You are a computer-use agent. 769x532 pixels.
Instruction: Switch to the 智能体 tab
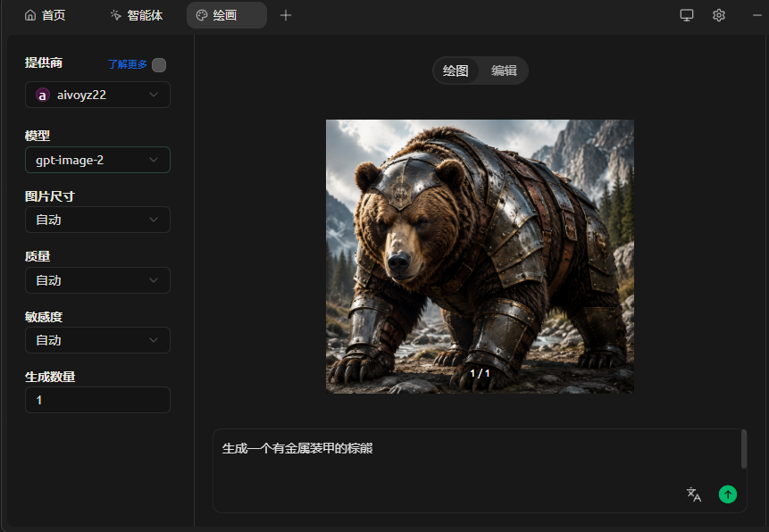point(137,15)
